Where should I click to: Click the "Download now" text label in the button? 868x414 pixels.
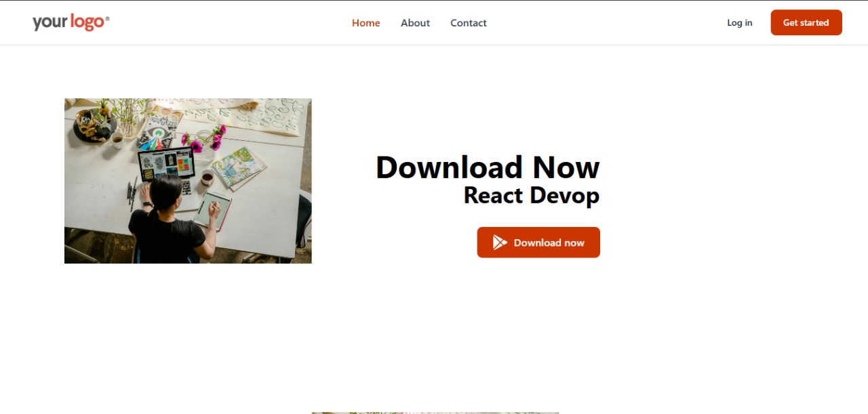pos(549,243)
